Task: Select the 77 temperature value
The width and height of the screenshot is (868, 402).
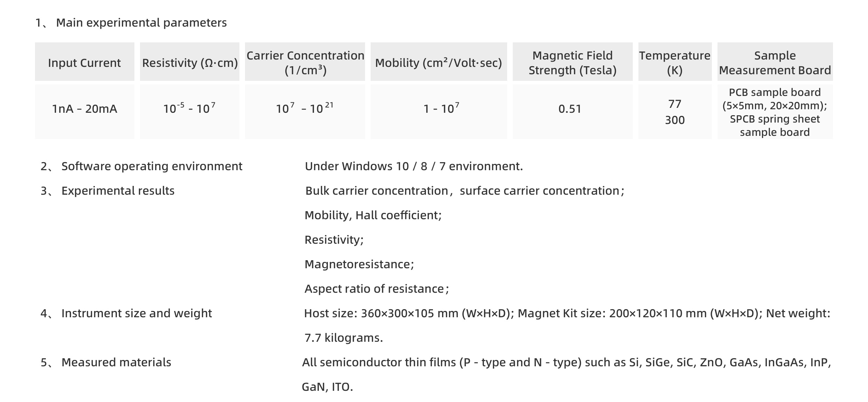Action: click(675, 104)
